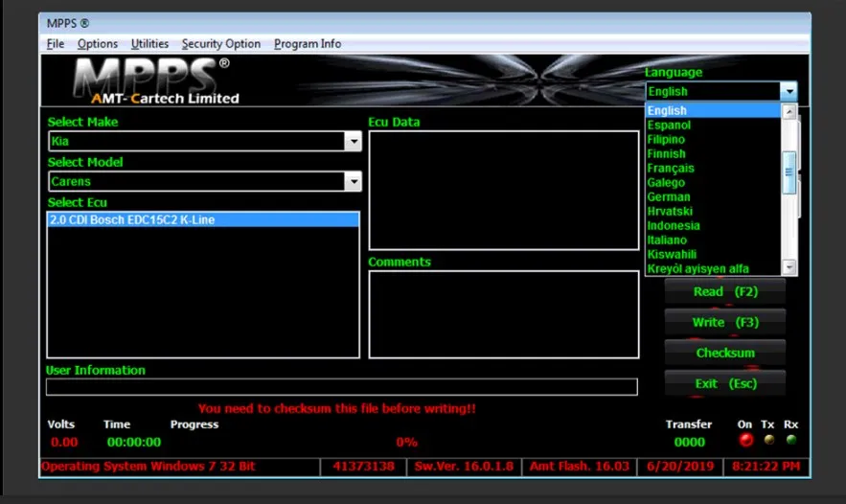Choose Finnish from the language list
This screenshot has height=504, width=846.
(713, 154)
